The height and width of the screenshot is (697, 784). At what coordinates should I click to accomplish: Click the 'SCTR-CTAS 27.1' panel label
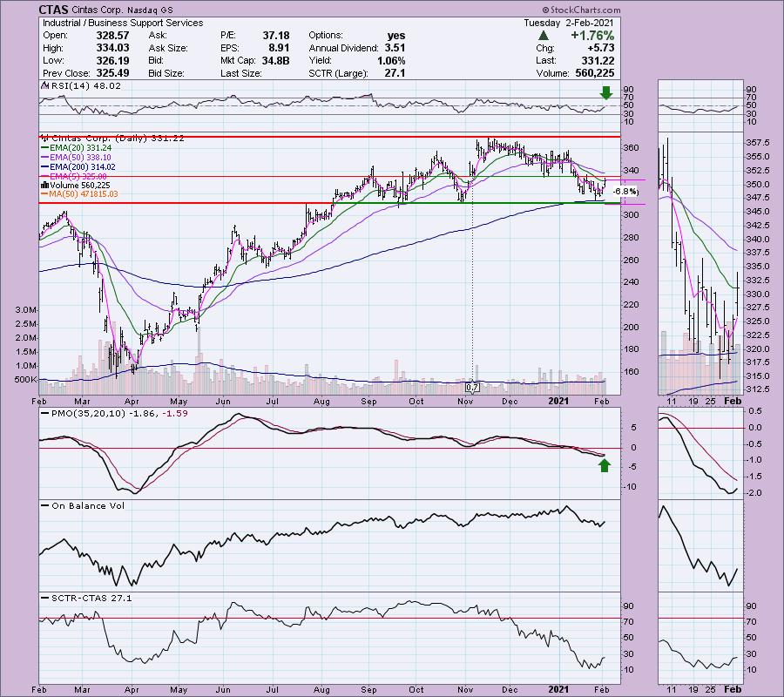click(91, 598)
